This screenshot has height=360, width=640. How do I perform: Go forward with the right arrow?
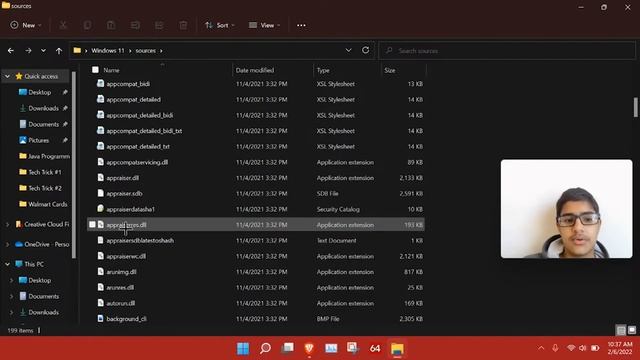pyautogui.click(x=28, y=51)
